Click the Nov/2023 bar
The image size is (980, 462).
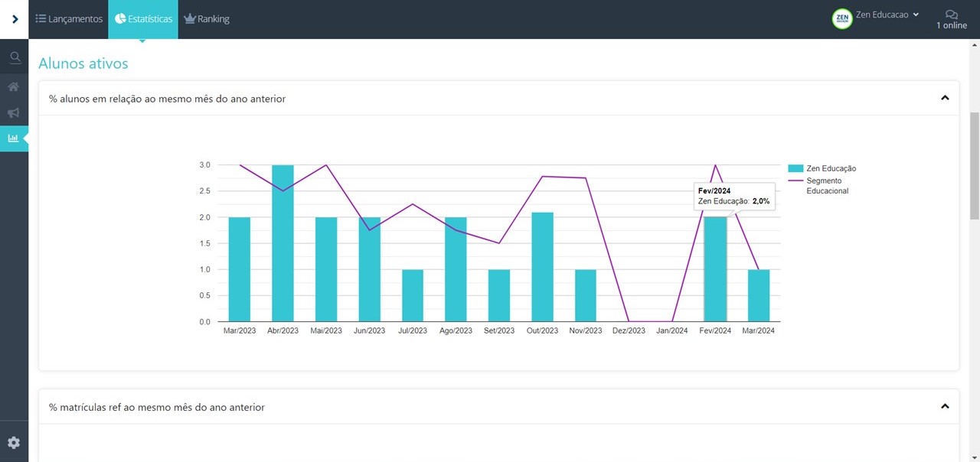[x=586, y=295]
